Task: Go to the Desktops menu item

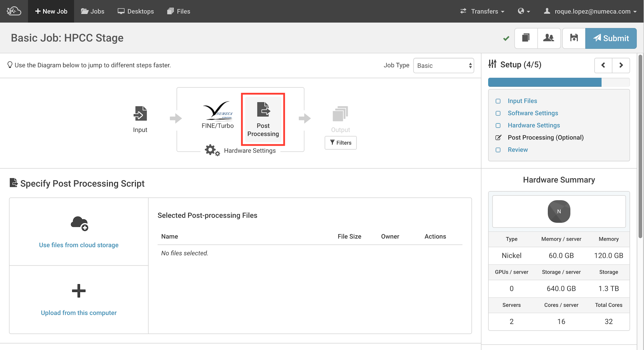Action: click(136, 11)
